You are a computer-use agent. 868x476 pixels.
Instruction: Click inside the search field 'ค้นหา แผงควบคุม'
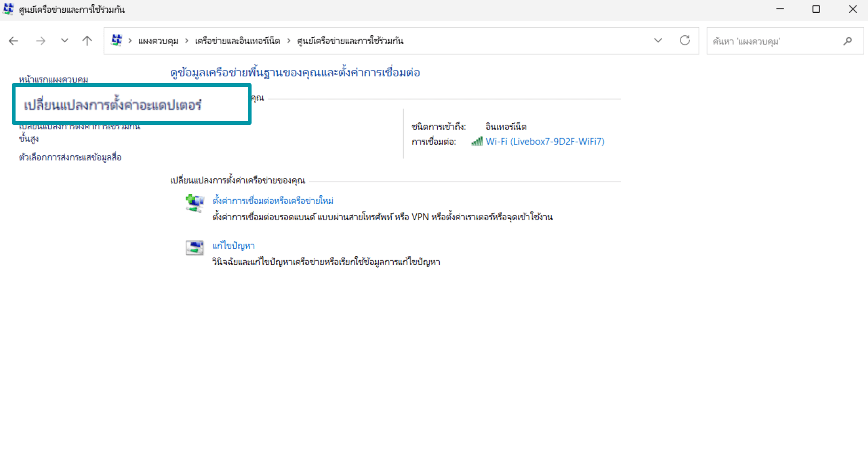point(774,41)
